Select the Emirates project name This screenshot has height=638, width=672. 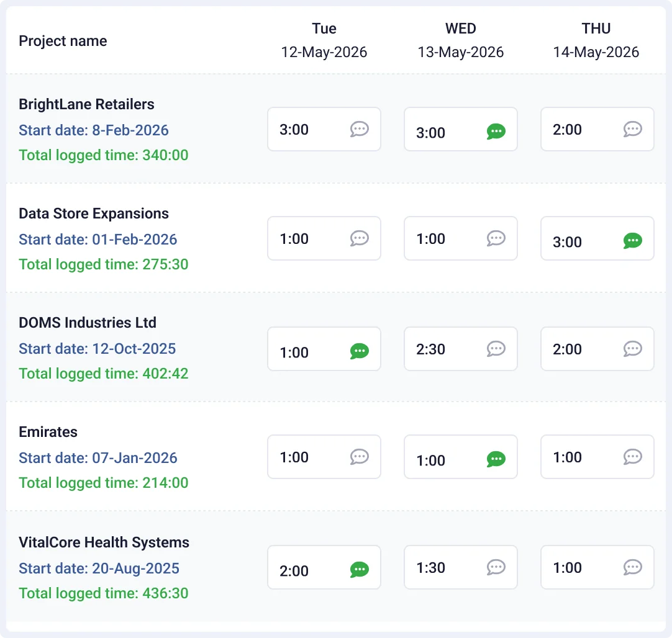pyautogui.click(x=48, y=431)
